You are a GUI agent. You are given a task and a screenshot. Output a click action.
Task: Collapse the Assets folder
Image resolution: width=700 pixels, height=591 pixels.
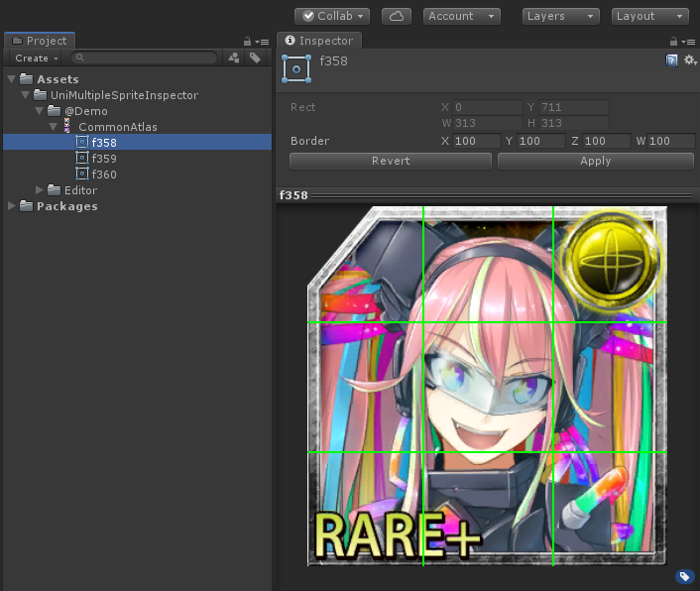pos(12,79)
